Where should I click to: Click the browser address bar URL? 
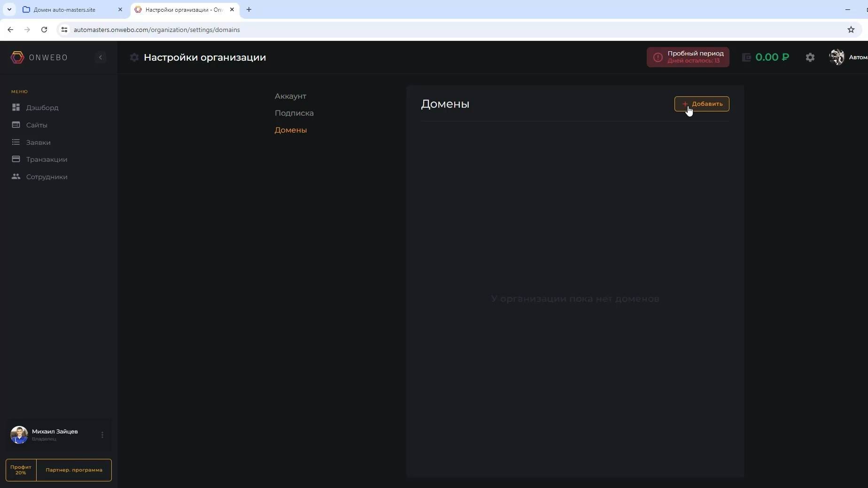click(x=157, y=30)
